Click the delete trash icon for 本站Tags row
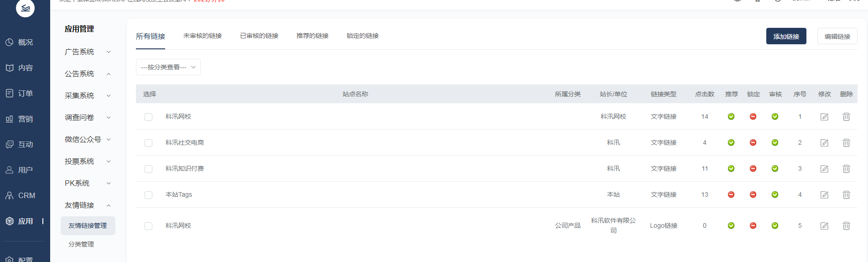 click(846, 195)
